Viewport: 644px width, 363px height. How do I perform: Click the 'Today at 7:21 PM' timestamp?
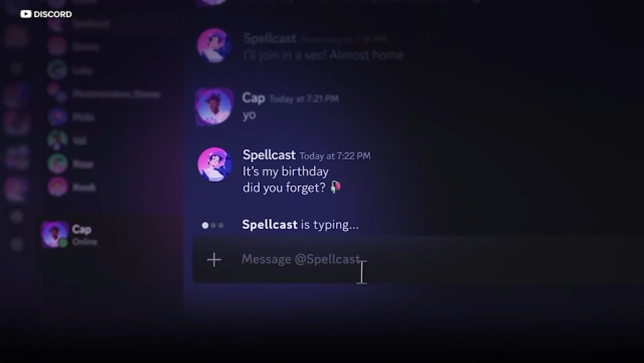[303, 99]
